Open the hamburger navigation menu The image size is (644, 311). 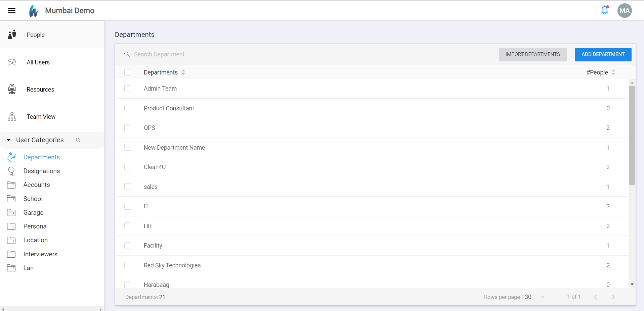(11, 10)
